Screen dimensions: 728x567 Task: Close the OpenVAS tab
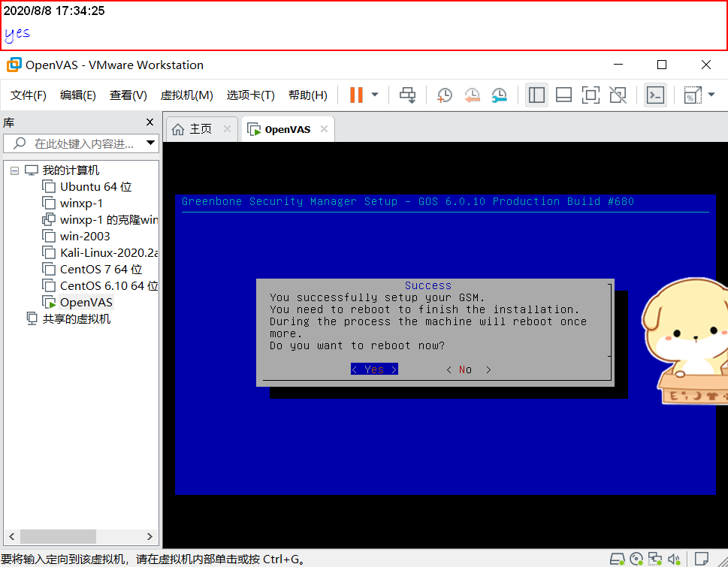[324, 129]
